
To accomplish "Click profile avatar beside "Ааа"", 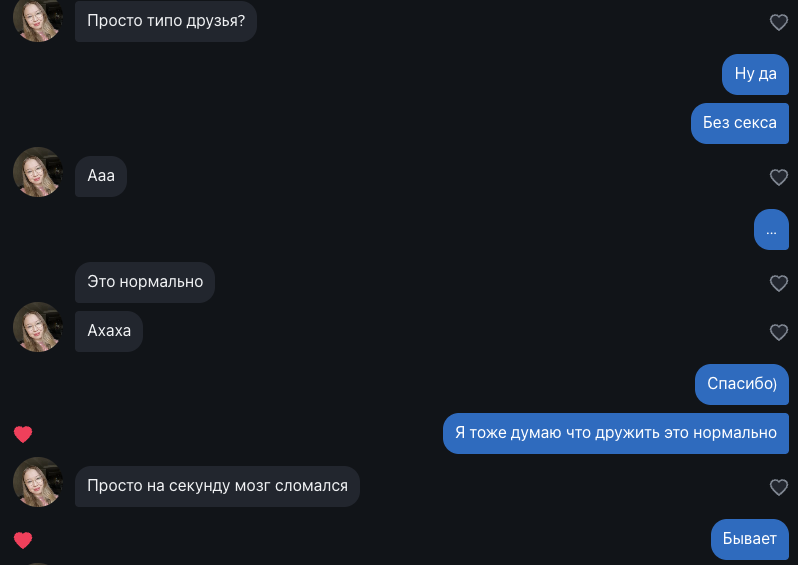I will coord(38,172).
